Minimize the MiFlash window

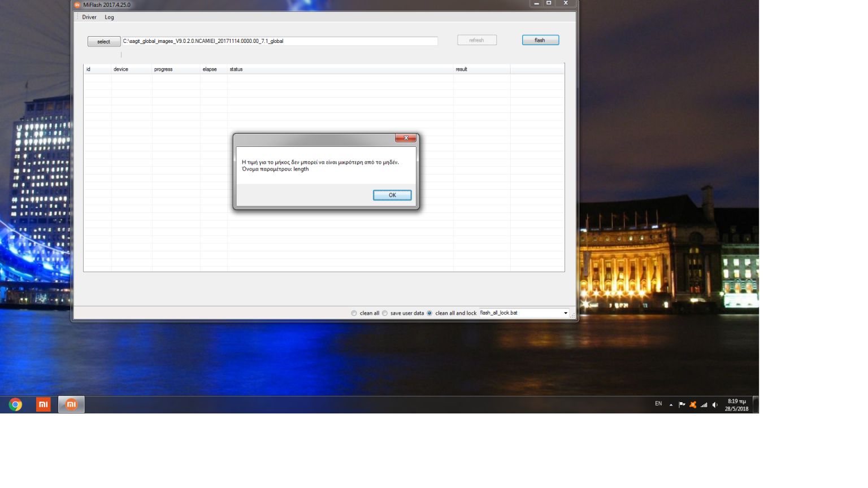click(536, 3)
